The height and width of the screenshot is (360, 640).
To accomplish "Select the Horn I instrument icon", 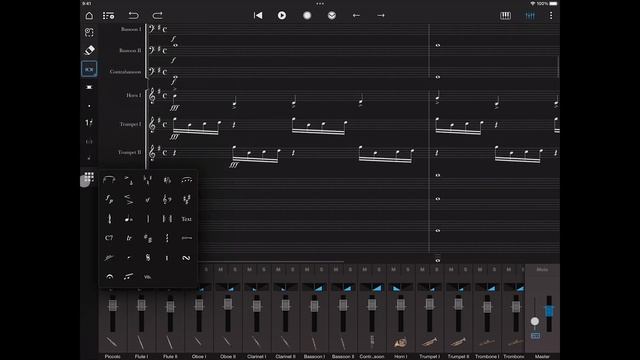I will click(400, 342).
